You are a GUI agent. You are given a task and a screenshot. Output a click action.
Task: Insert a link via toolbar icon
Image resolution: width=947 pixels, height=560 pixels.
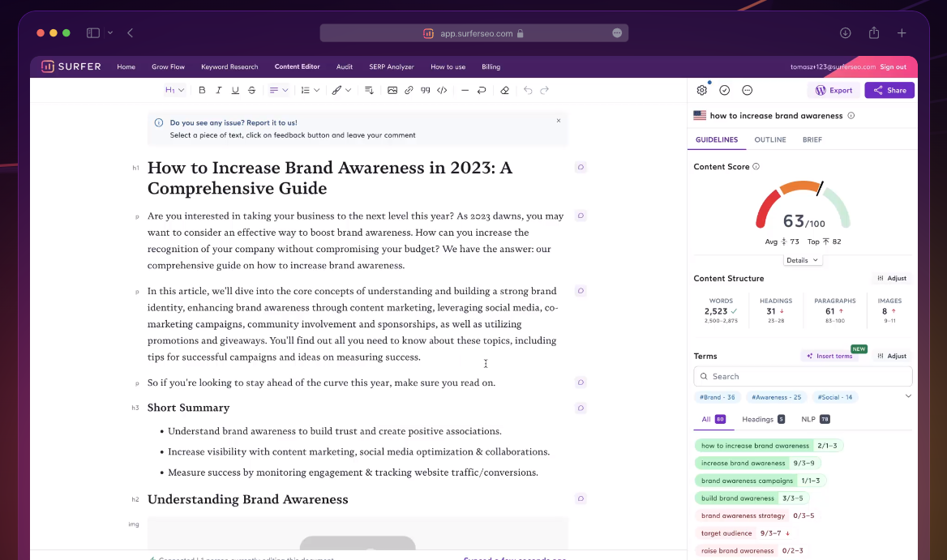point(409,91)
